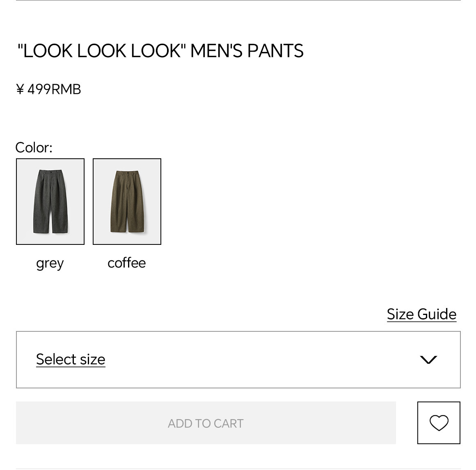Click the LOOK LOOK LOOK product title
The height and width of the screenshot is (470, 476).
pyautogui.click(x=102, y=51)
